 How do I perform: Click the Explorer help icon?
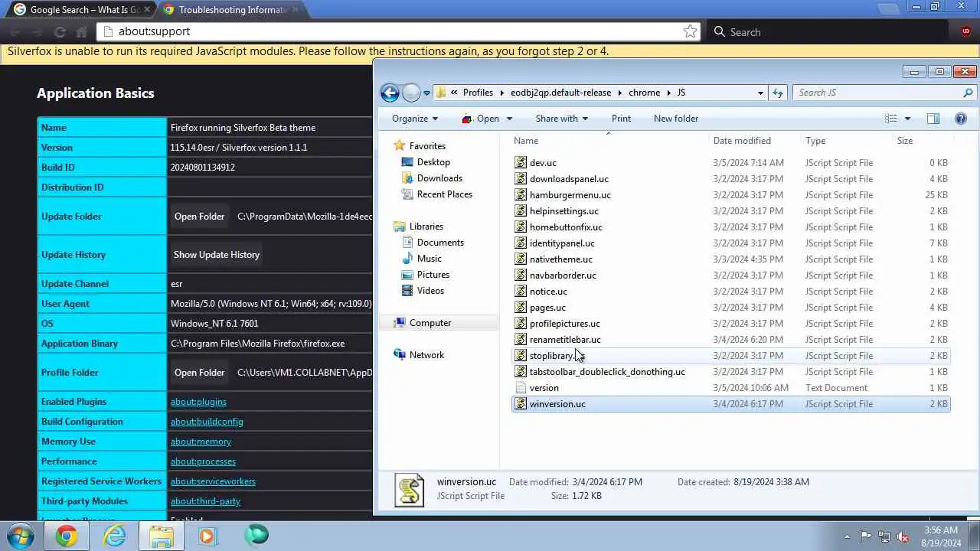pyautogui.click(x=961, y=119)
